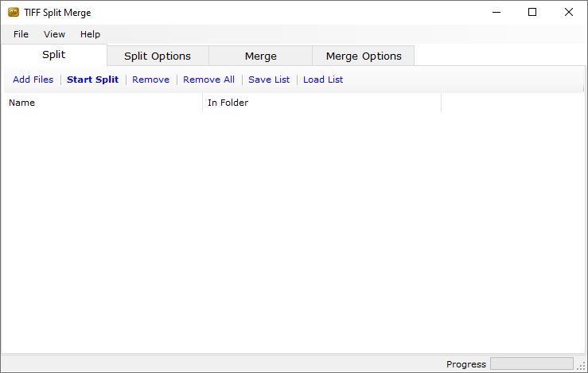
Task: Minimize the TIFF Split Merge window
Action: [x=496, y=13]
